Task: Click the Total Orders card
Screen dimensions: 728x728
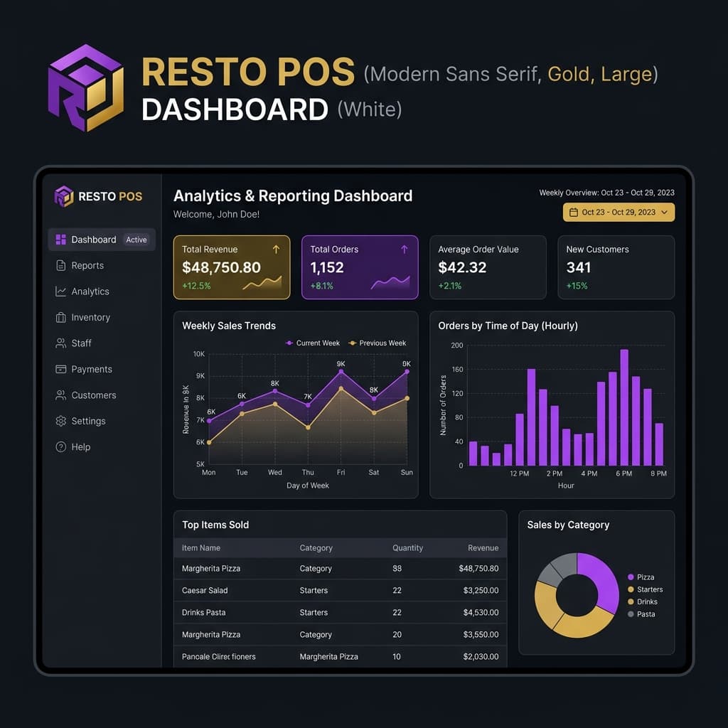Action: pyautogui.click(x=360, y=267)
